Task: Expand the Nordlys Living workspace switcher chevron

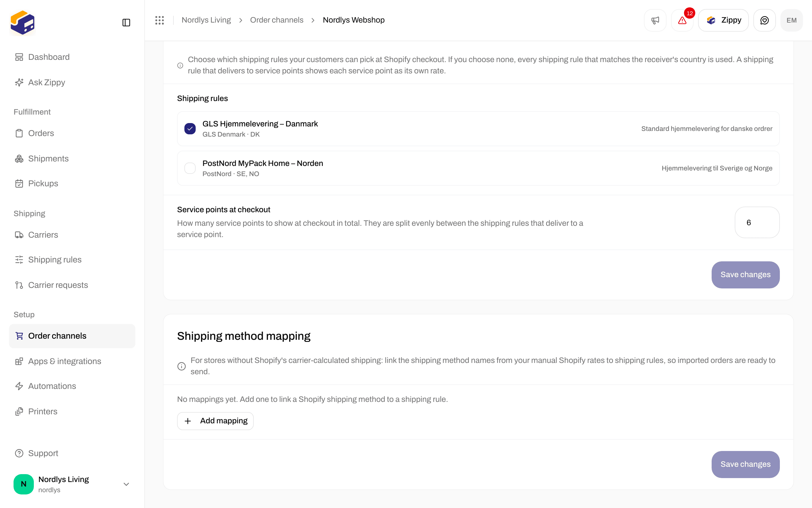Action: pos(126,484)
